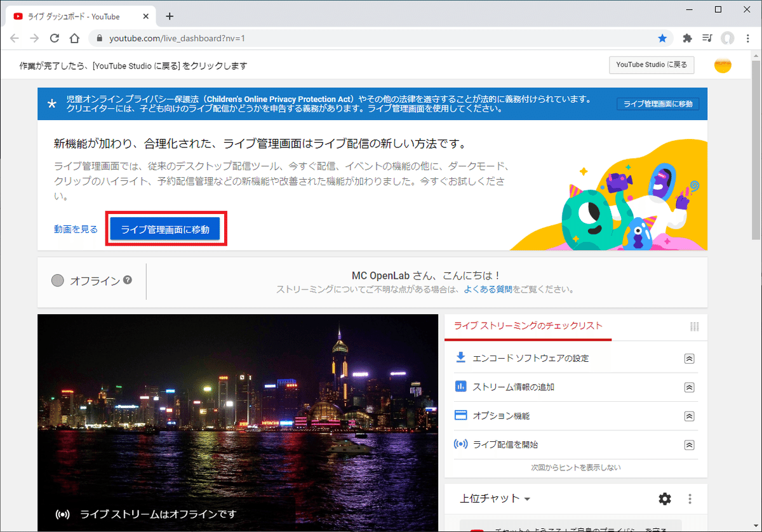Click the blue bookmark star icon
The width and height of the screenshot is (762, 532).
point(662,38)
